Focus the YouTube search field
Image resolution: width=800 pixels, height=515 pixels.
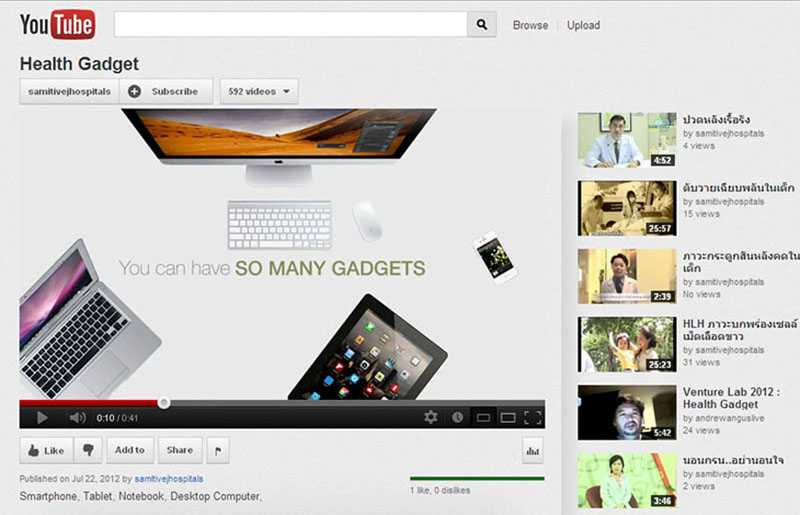tap(290, 24)
